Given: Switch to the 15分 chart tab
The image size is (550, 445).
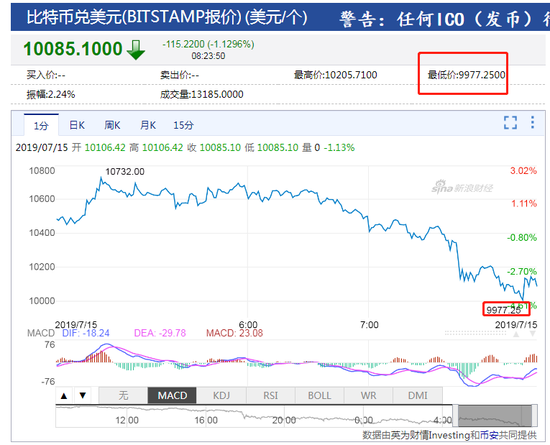Looking at the screenshot, I should click(x=183, y=125).
